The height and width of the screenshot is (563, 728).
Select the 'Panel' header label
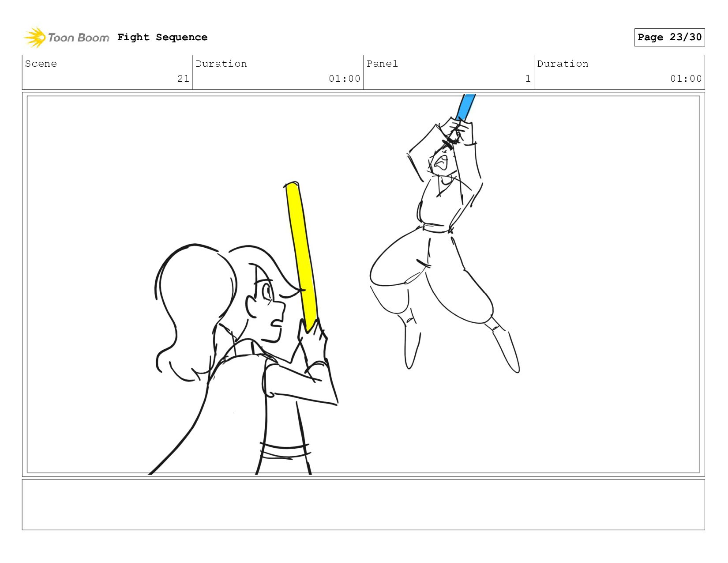[382, 64]
